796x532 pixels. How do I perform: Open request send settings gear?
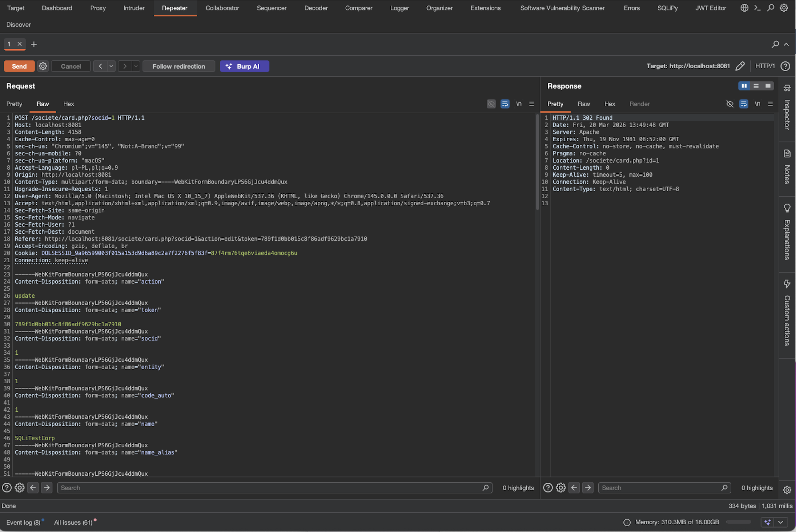(43, 66)
